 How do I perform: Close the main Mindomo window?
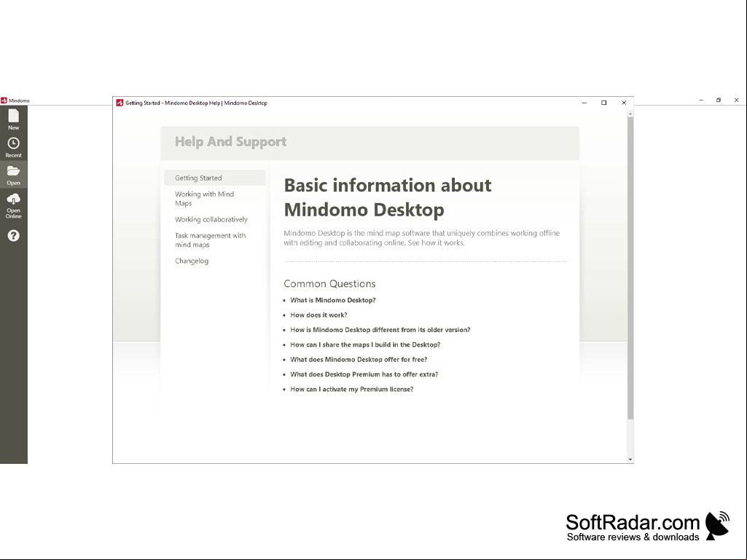click(737, 100)
